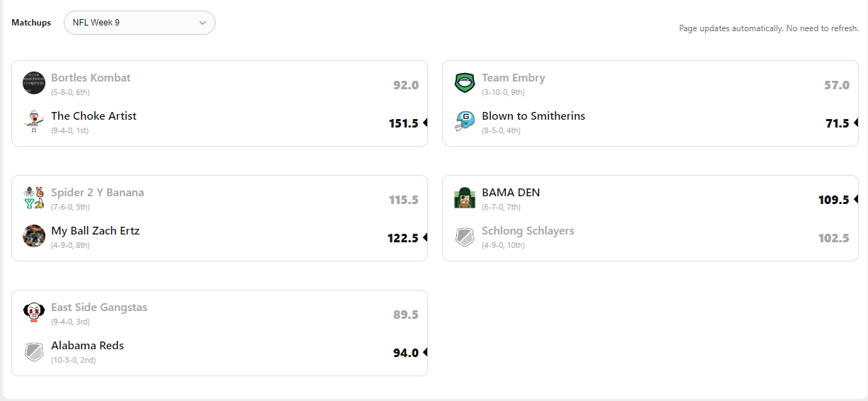Click The Choke Artist referee avatar
This screenshot has height=401, width=868.
point(34,121)
